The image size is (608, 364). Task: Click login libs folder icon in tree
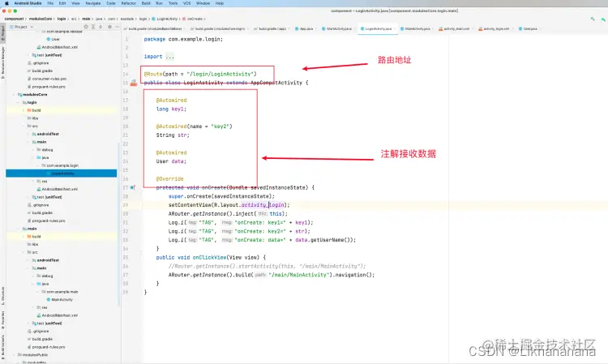tap(29, 118)
